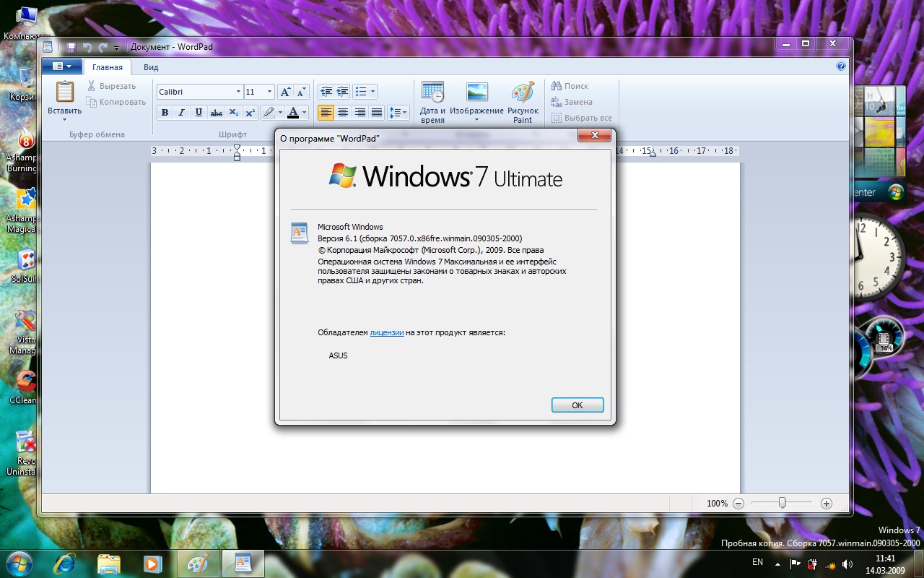Click the Increase indent icon
The height and width of the screenshot is (578, 924).
[342, 92]
